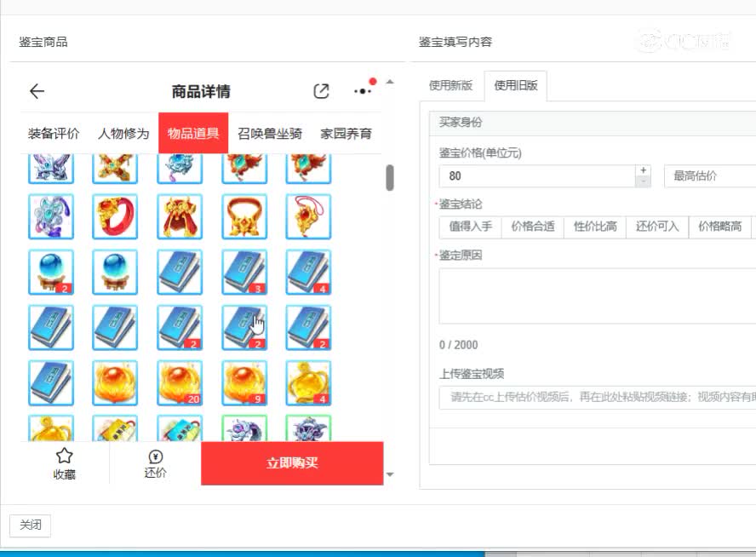The width and height of the screenshot is (756, 557).
Task: Select the blue crystal ball without count
Action: pos(115,272)
